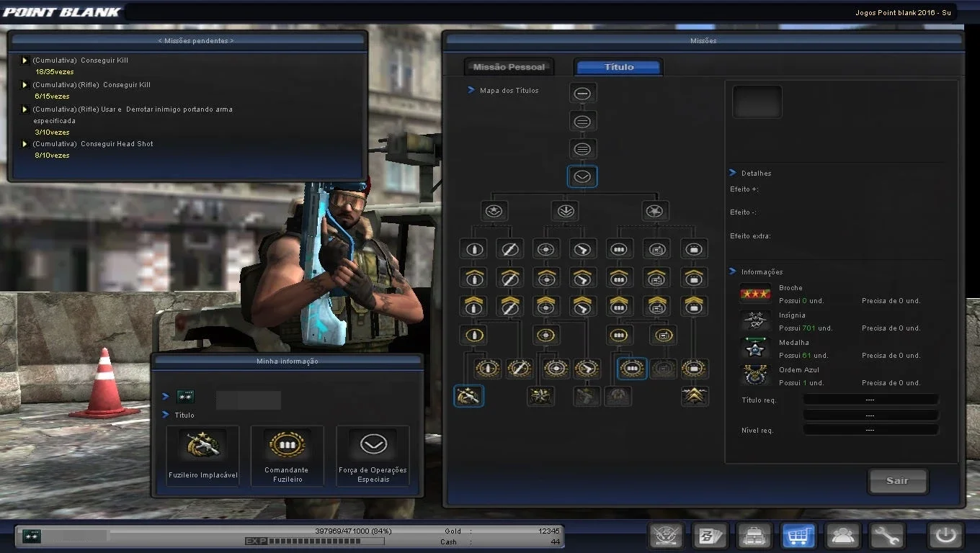Select the highlighted wreath three-bullets title

pyautogui.click(x=632, y=369)
